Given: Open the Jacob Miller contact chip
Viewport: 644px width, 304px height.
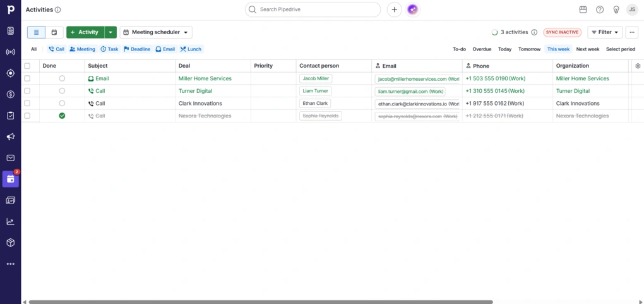Looking at the screenshot, I should click(316, 78).
